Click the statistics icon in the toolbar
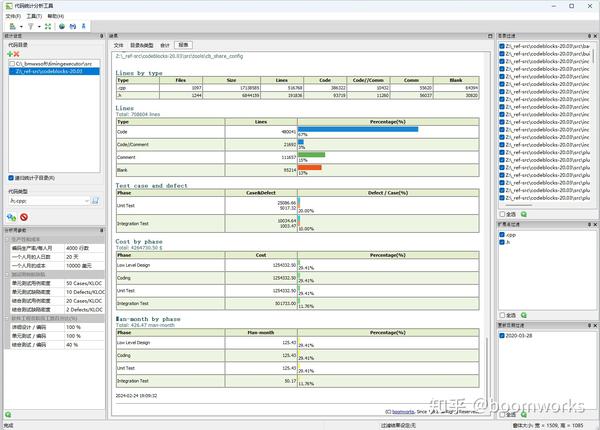 [x=13, y=26]
